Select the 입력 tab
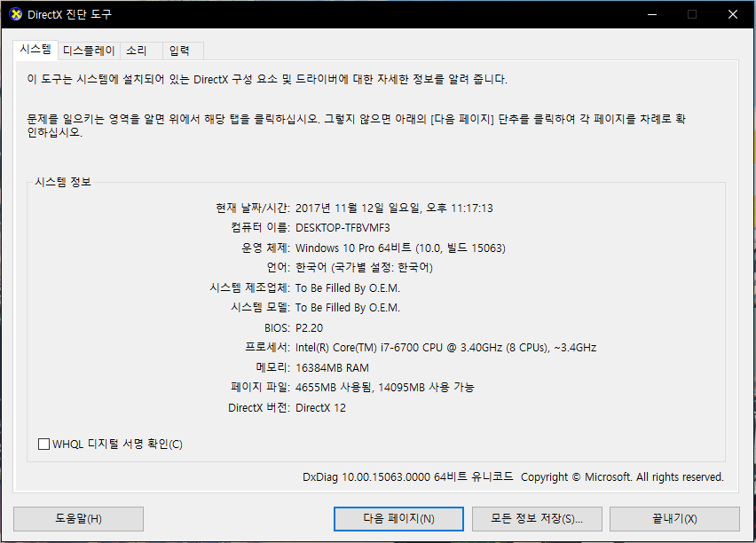 pos(183,51)
